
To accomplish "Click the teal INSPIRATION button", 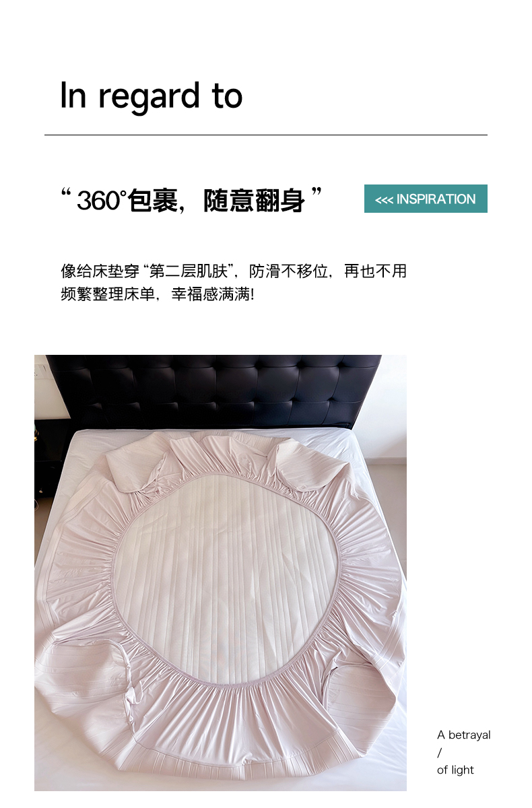I will [426, 199].
